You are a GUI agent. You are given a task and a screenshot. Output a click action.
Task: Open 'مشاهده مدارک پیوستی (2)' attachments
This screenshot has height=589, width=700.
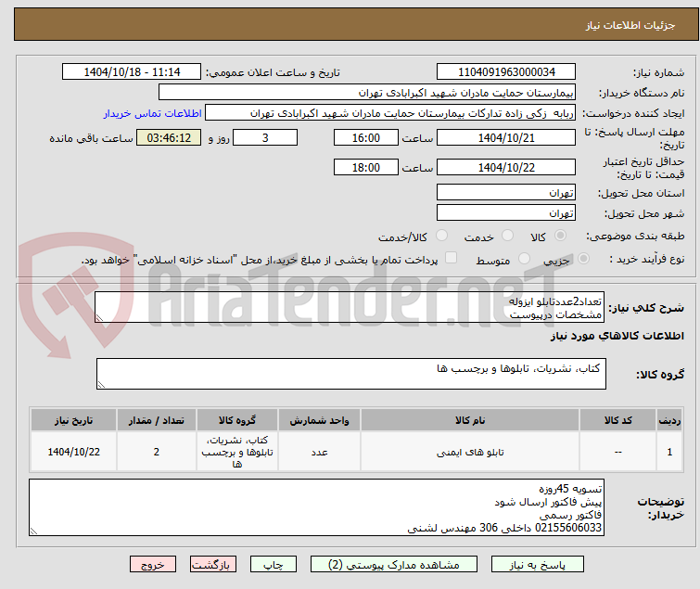pyautogui.click(x=394, y=565)
